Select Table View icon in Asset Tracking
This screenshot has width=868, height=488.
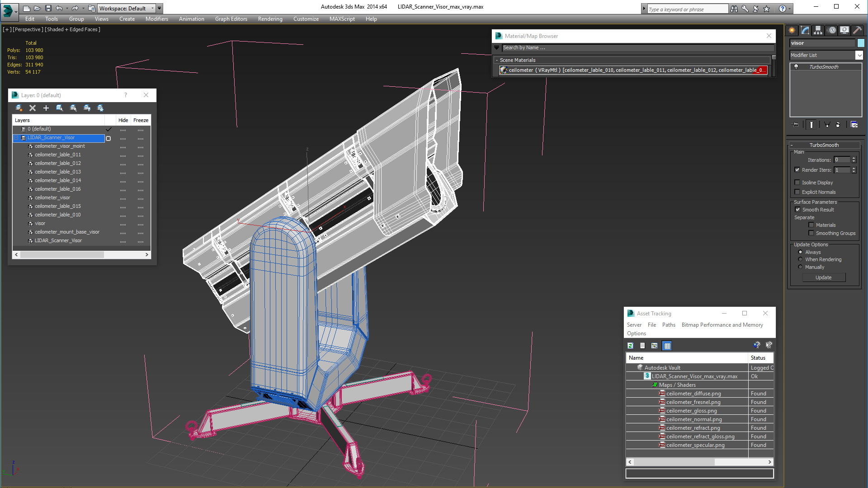coord(667,346)
